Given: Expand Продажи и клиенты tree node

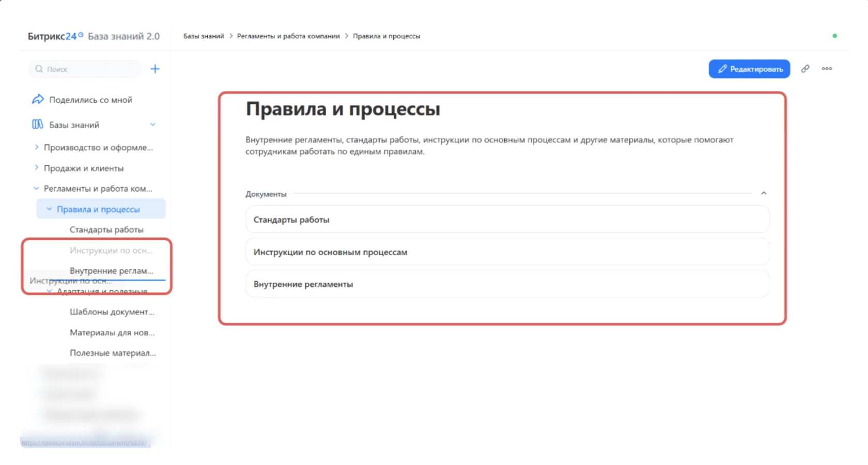Looking at the screenshot, I should click(x=36, y=168).
